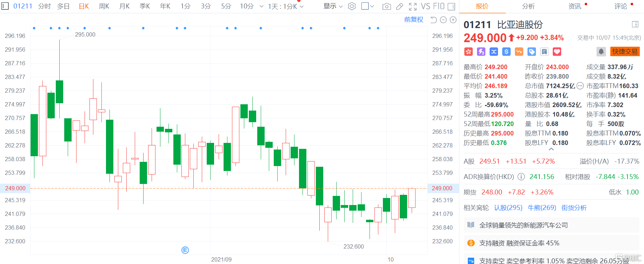
Task: Open 认股(295) warrants link
Action: 508,207
